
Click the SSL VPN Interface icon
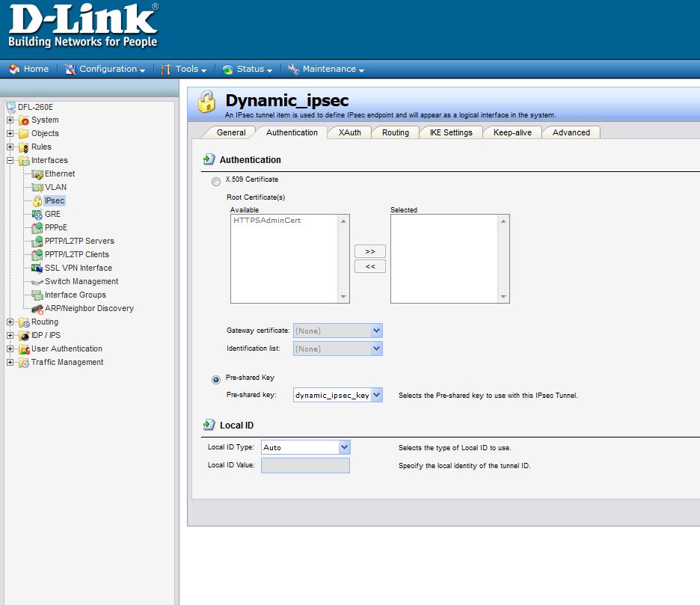pyautogui.click(x=37, y=268)
